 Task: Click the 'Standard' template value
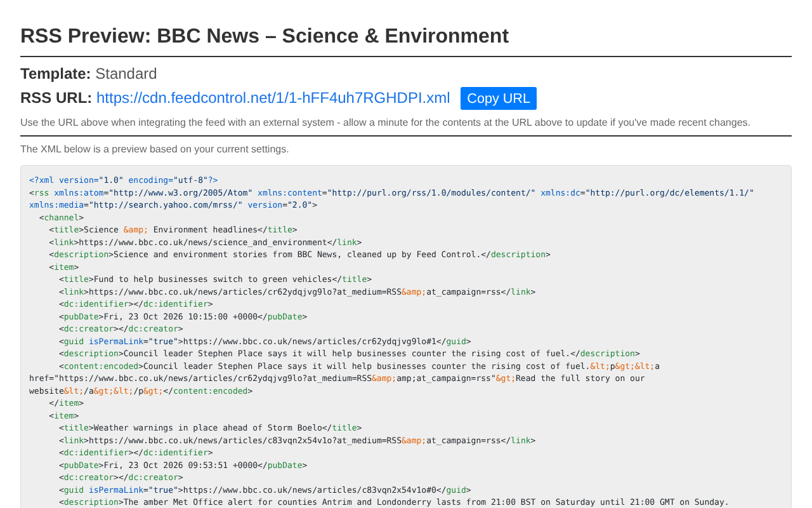(126, 74)
